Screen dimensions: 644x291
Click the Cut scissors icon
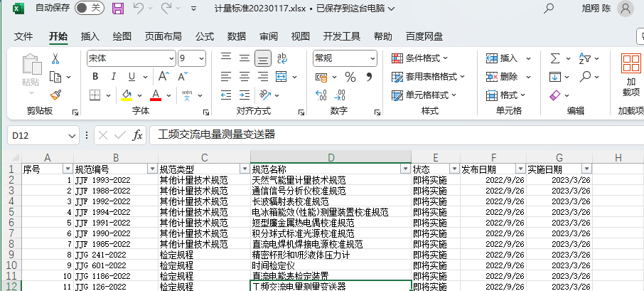[x=57, y=58]
